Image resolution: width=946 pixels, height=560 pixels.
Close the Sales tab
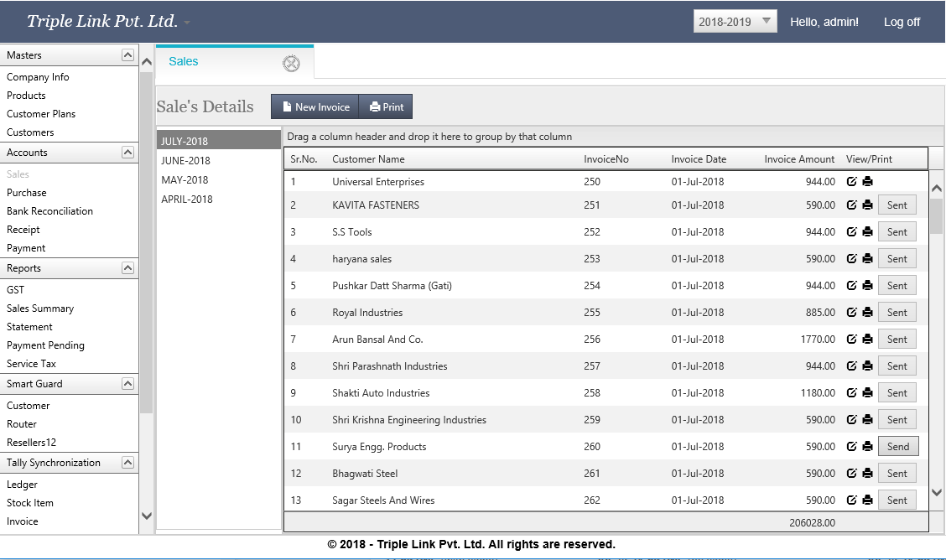291,64
